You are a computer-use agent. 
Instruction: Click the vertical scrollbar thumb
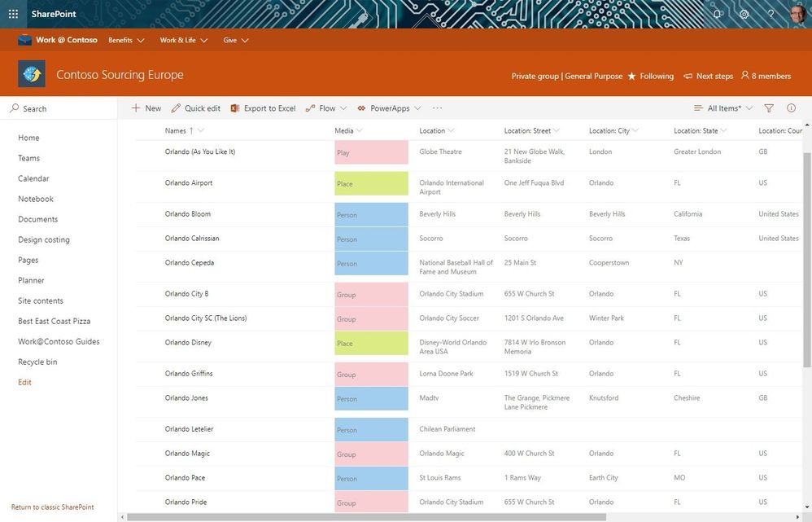point(807,261)
